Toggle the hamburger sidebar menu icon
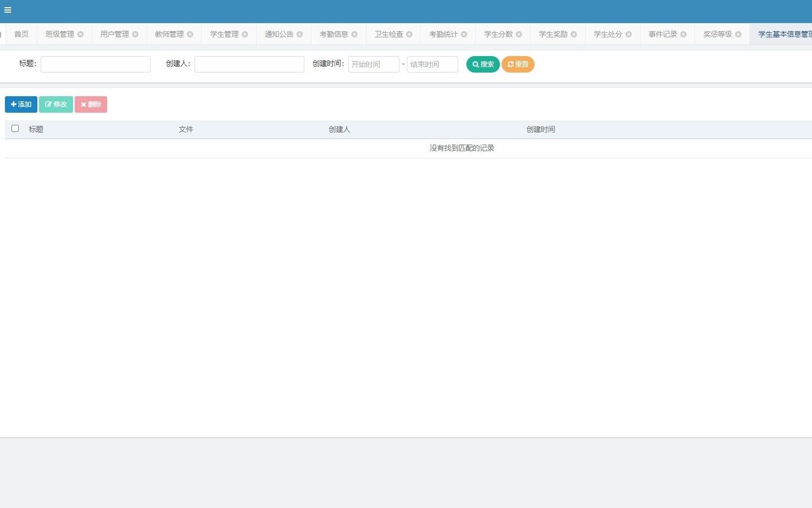This screenshot has width=812, height=508. pos(8,10)
